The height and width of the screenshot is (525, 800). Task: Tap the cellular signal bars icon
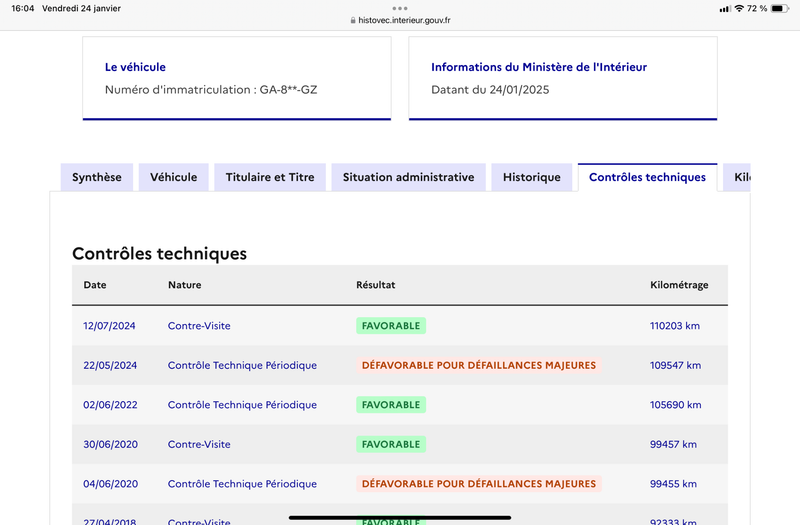click(x=724, y=9)
